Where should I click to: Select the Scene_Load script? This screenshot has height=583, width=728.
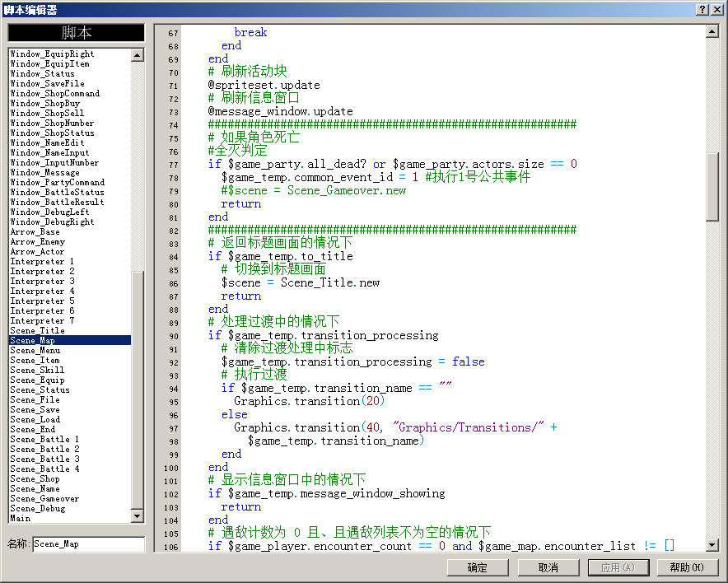pyautogui.click(x=70, y=420)
